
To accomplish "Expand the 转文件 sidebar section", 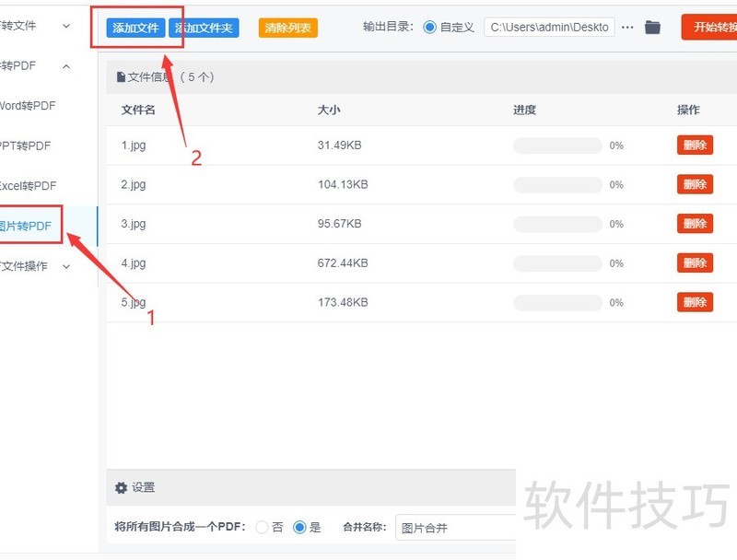I will [x=65, y=26].
